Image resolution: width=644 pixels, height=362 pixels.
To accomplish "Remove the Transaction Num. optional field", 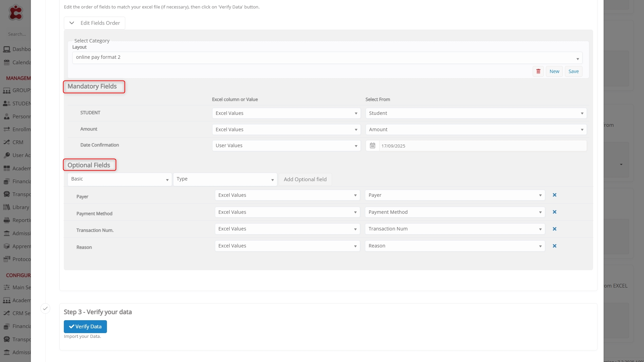I will click(554, 229).
